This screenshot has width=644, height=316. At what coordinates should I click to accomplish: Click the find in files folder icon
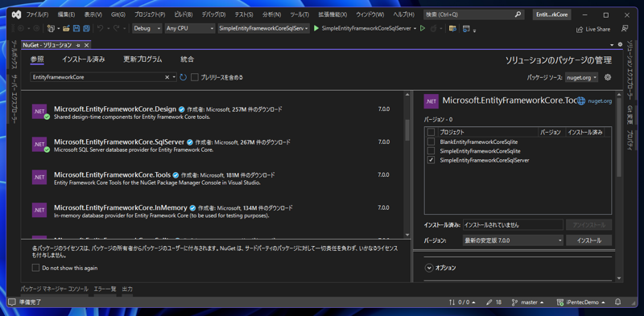point(452,29)
